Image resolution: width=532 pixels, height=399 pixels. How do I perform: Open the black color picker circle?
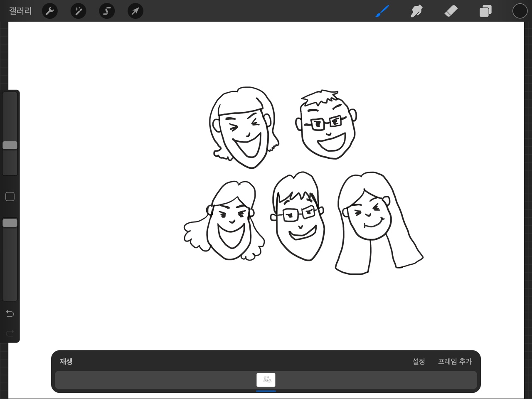click(520, 11)
